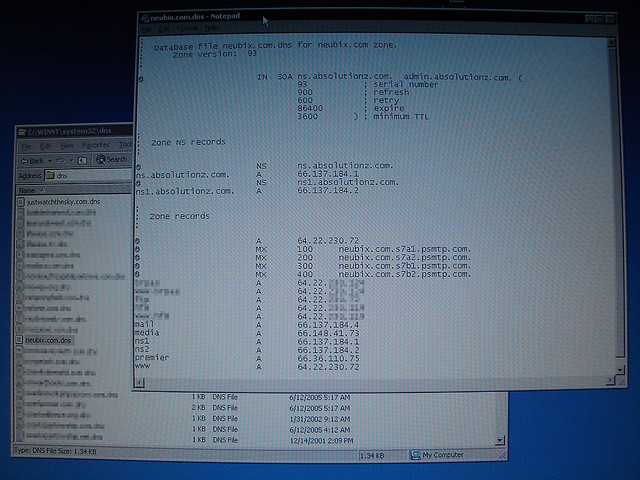Click the MX priority value 300
This screenshot has height=480, width=640.
tap(305, 266)
